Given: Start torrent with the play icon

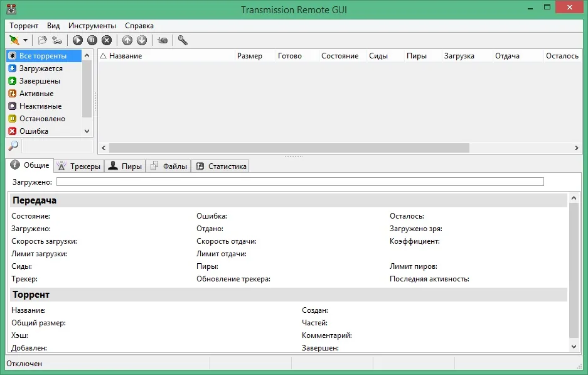Looking at the screenshot, I should click(x=78, y=40).
